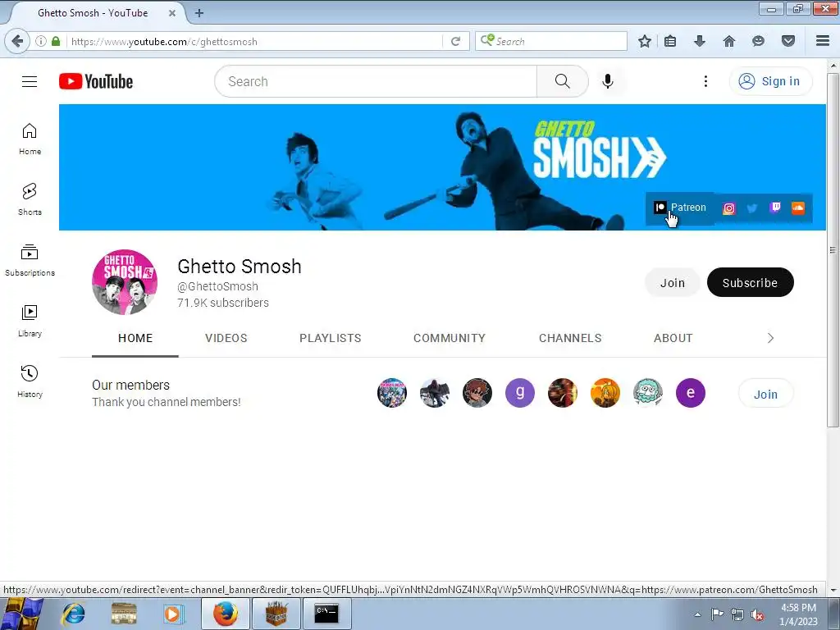840x630 pixels.
Task: Click the Subscribe button
Action: pyautogui.click(x=750, y=282)
